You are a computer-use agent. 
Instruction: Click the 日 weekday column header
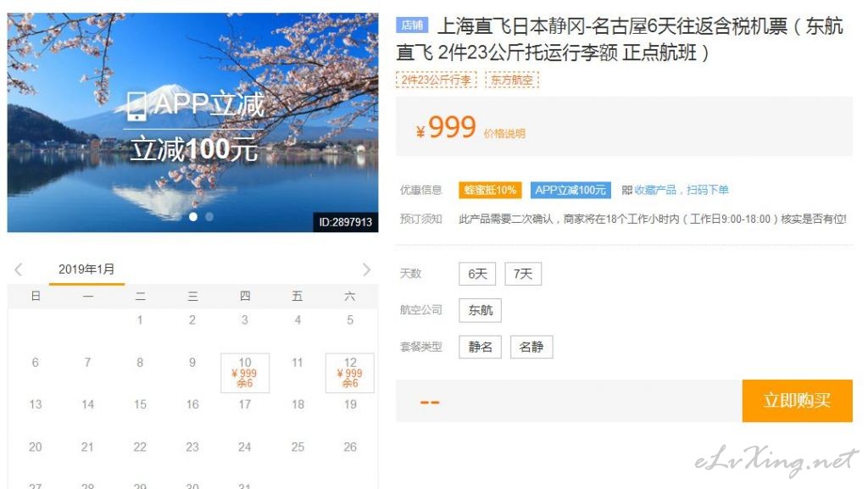tap(36, 297)
